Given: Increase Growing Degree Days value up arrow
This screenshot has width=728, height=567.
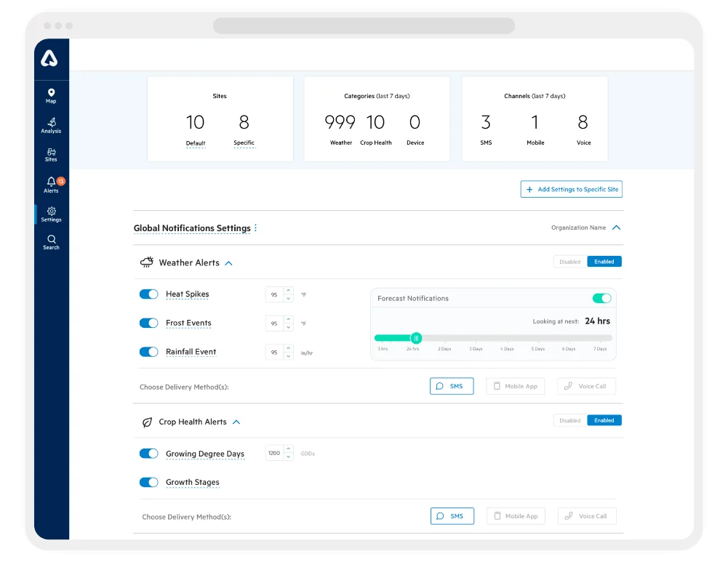Looking at the screenshot, I should click(288, 449).
